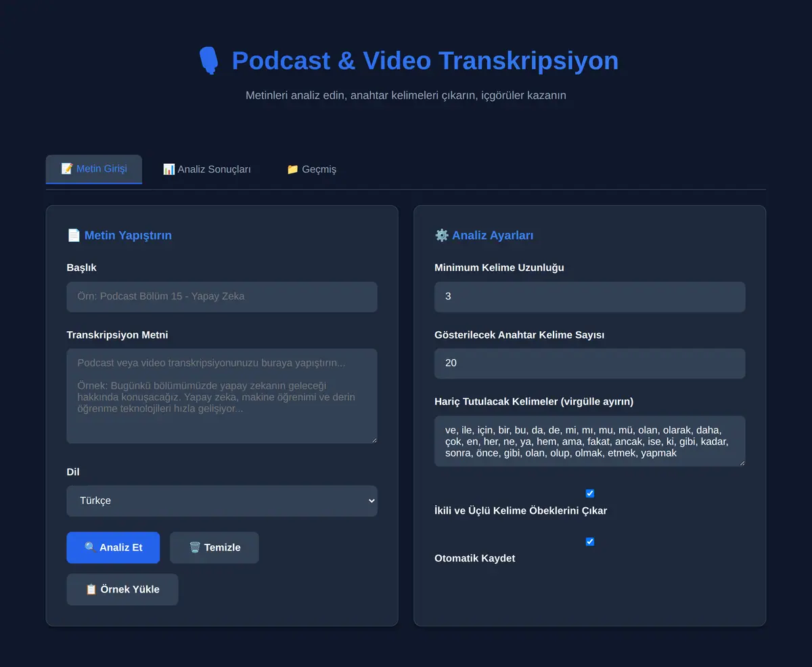Screen dimensions: 812x667
Task: Focus the Transkripsiyon Metni text area
Action: (222, 396)
